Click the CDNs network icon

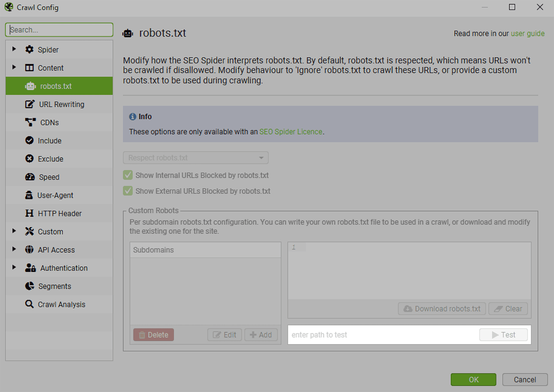(x=30, y=122)
